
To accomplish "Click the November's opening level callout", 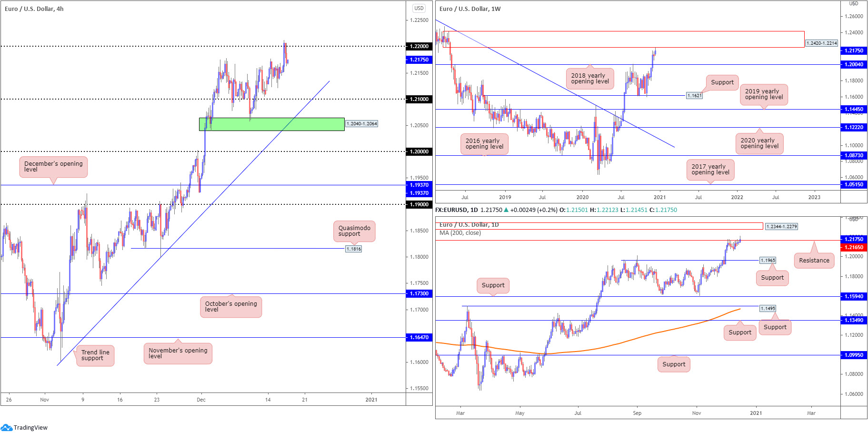I will click(178, 353).
